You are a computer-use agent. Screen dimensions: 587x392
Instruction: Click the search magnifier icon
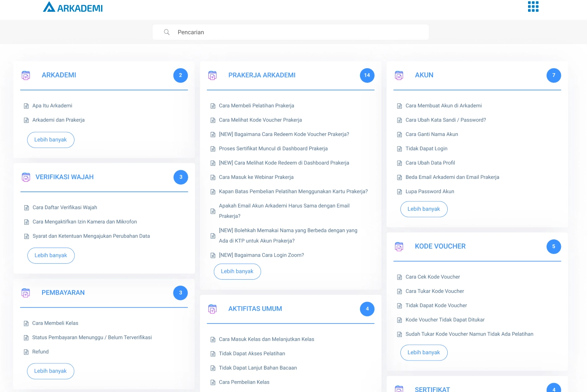pyautogui.click(x=167, y=32)
